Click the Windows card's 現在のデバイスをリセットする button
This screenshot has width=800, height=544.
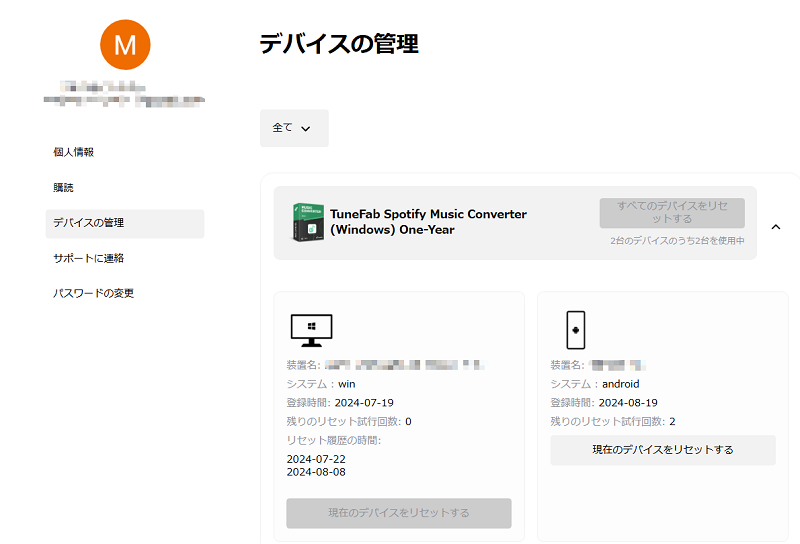[x=399, y=513]
